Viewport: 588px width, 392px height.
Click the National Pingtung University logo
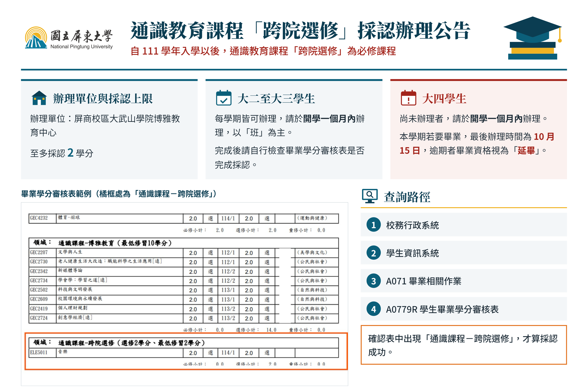tap(69, 38)
